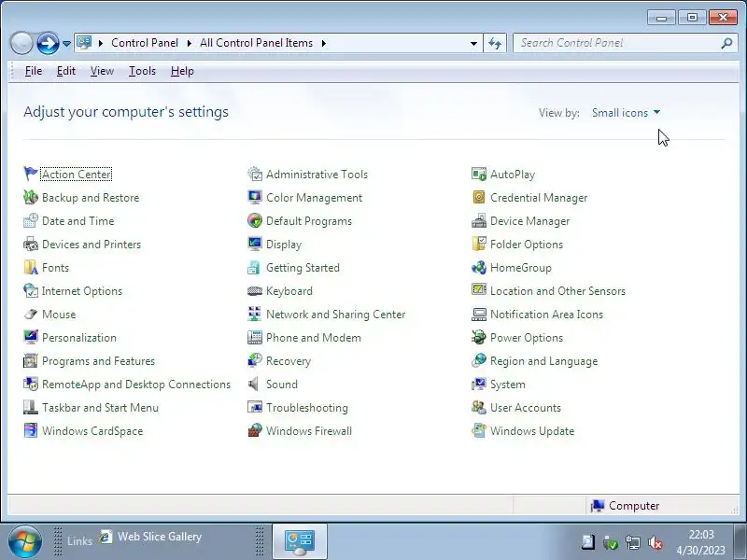The image size is (747, 560).
Task: Open the Display link
Action: pos(284,245)
